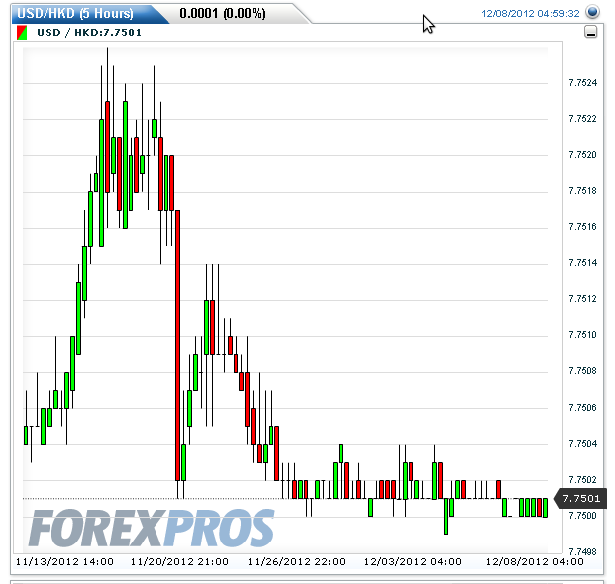Click the 7.7506 price axis label
The width and height of the screenshot is (615, 584).
582,408
